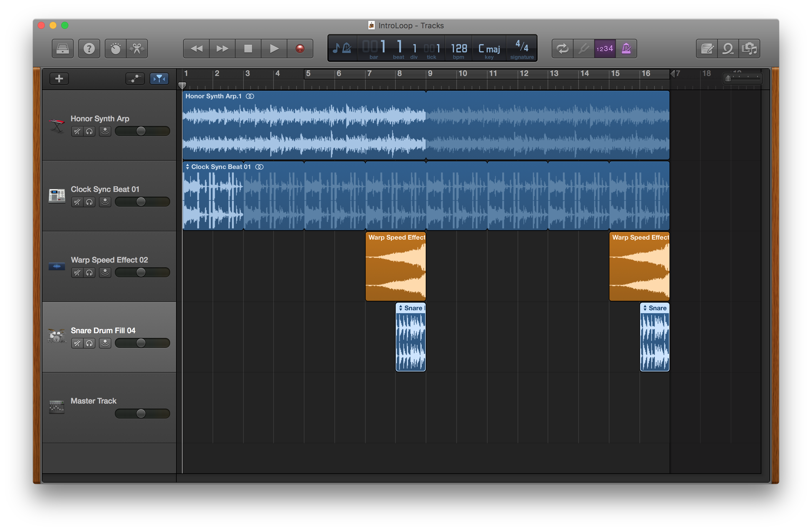The image size is (812, 531).
Task: Rewind the playhead
Action: pos(196,49)
